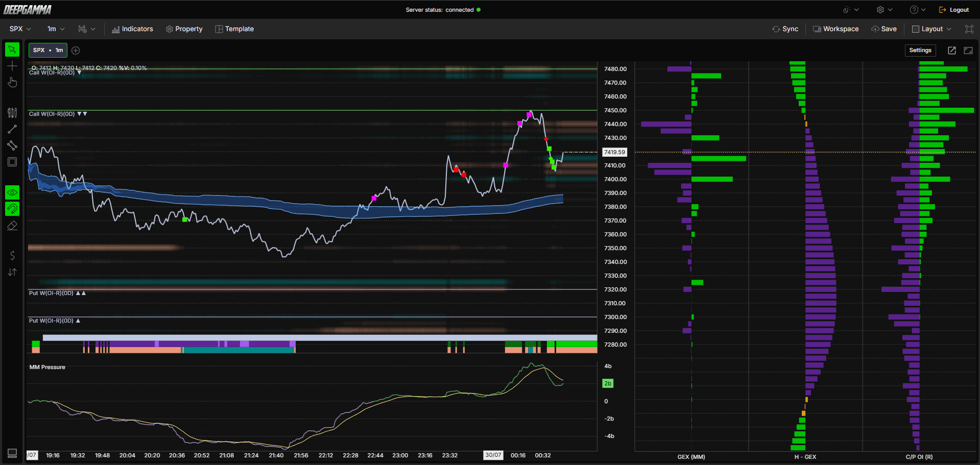Viewport: 980px width, 465px height.
Task: Open the Property menu
Action: pyautogui.click(x=184, y=29)
